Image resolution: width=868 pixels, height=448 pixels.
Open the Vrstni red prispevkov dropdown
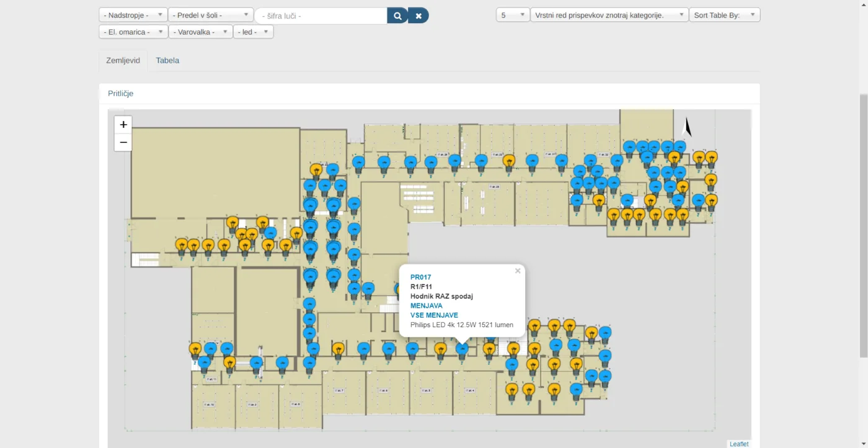pos(609,15)
